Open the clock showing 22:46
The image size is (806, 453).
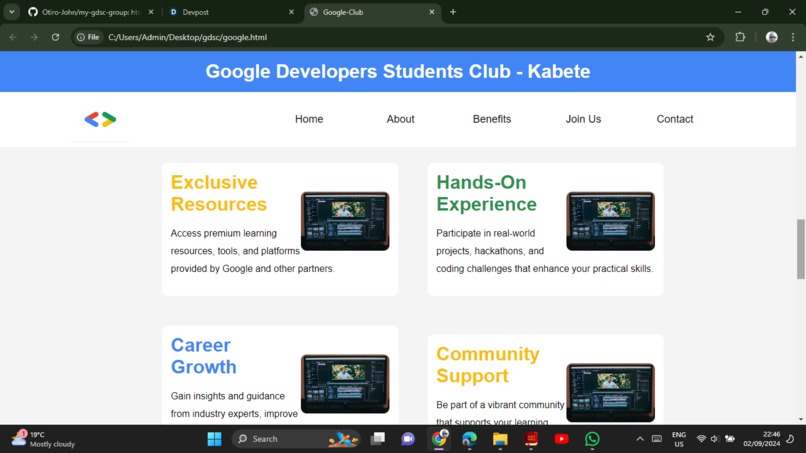(762, 439)
